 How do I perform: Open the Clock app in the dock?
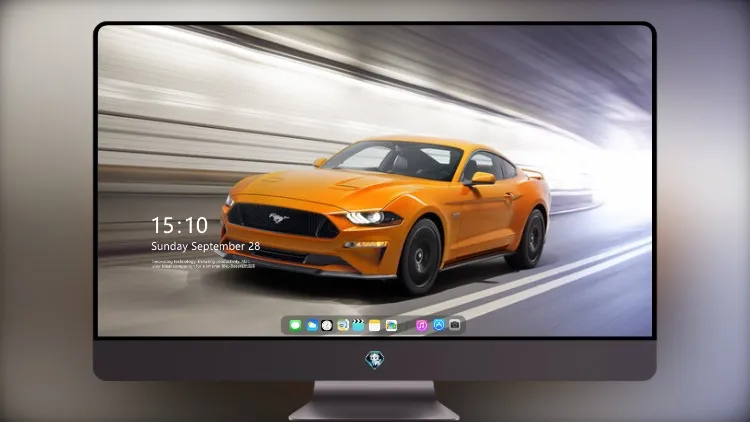327,325
